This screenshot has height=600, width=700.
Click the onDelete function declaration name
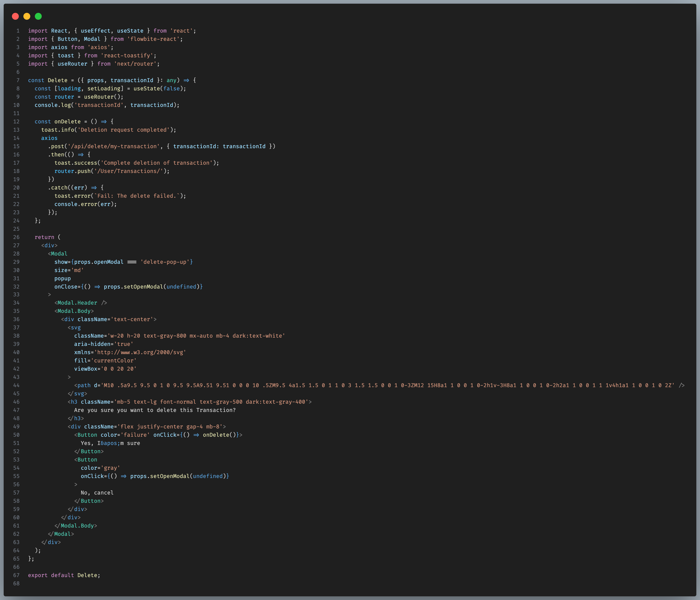pos(67,122)
